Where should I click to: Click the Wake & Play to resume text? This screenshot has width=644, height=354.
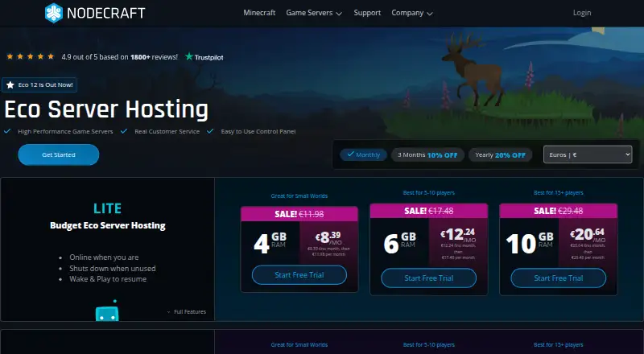(108, 279)
